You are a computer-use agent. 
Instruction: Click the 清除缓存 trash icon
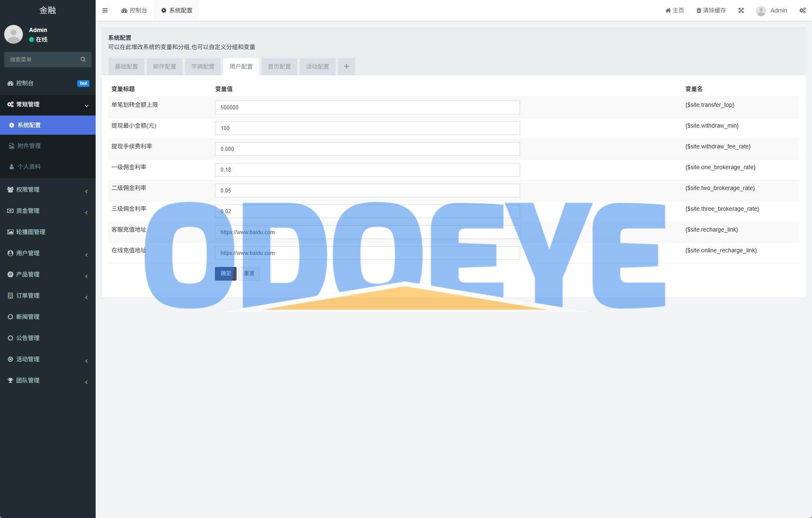[698, 10]
